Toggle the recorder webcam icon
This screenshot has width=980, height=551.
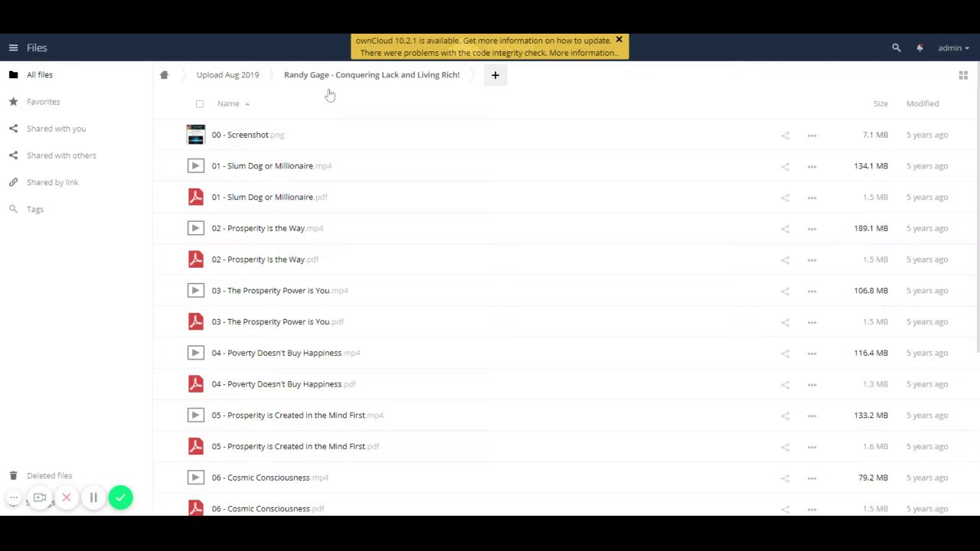click(40, 498)
